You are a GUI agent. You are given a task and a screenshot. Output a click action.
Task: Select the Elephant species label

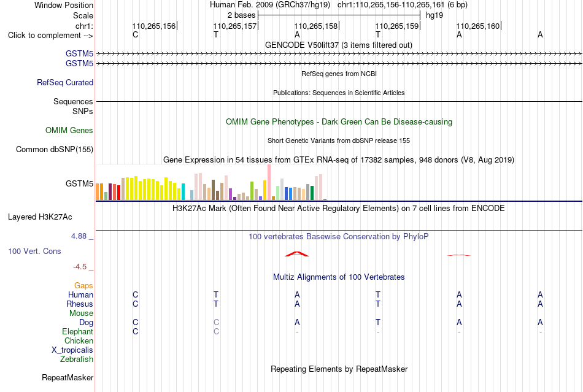coord(77,331)
